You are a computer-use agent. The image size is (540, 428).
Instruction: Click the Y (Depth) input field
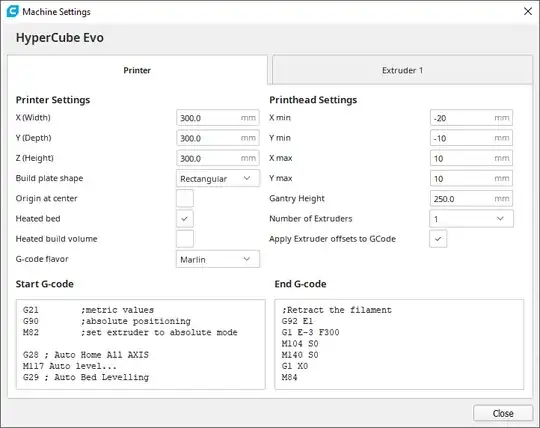click(x=218, y=138)
